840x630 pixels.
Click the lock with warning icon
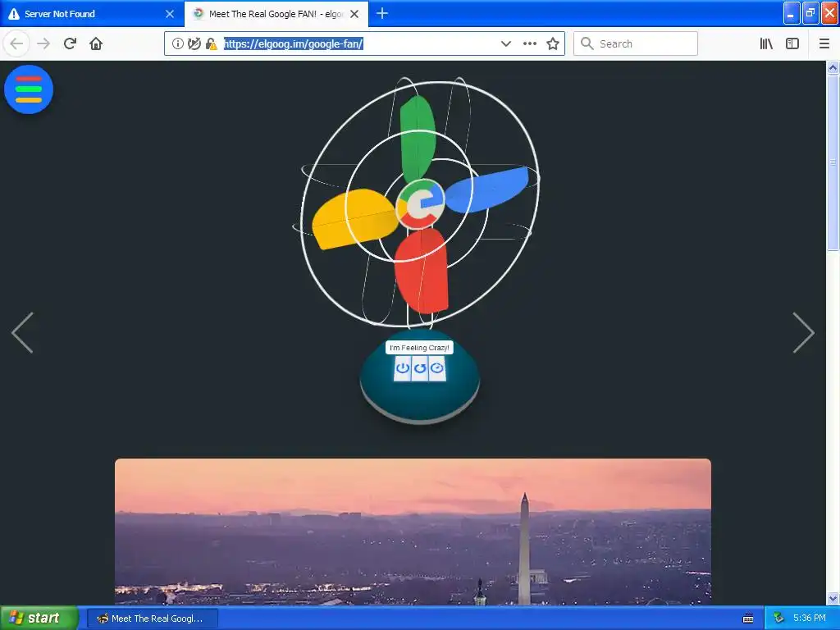(211, 43)
